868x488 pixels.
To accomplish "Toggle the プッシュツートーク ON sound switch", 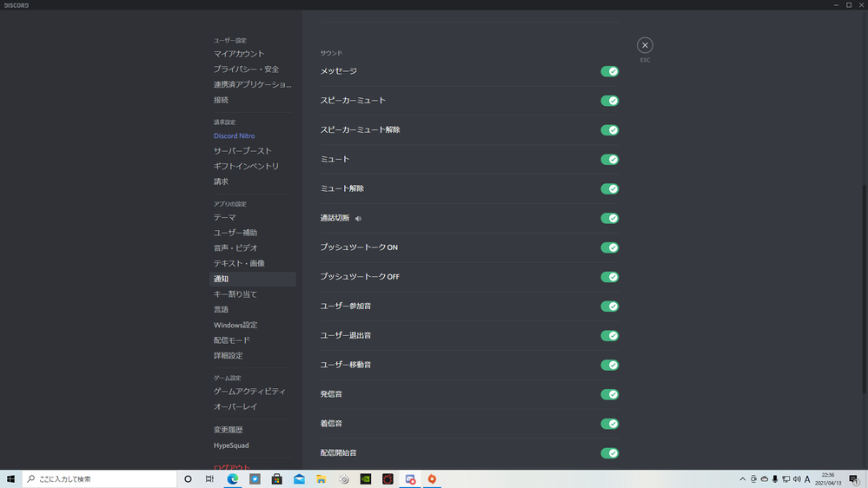I will pos(609,247).
